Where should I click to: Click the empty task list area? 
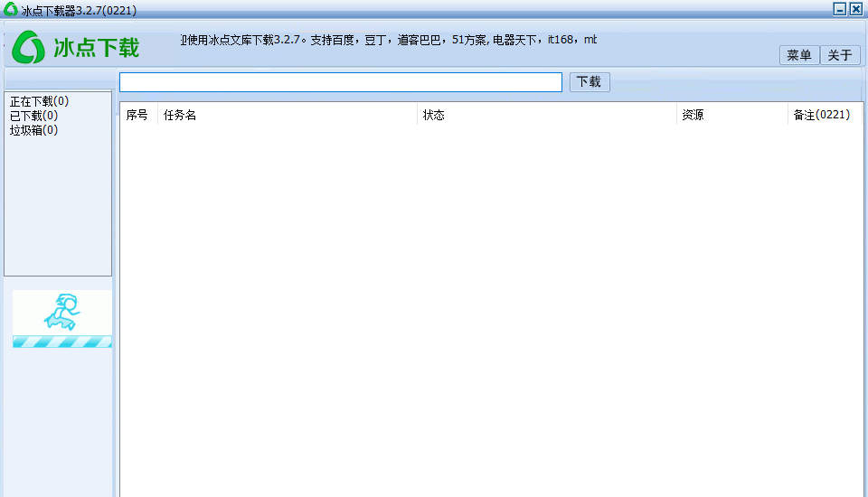coord(488,307)
